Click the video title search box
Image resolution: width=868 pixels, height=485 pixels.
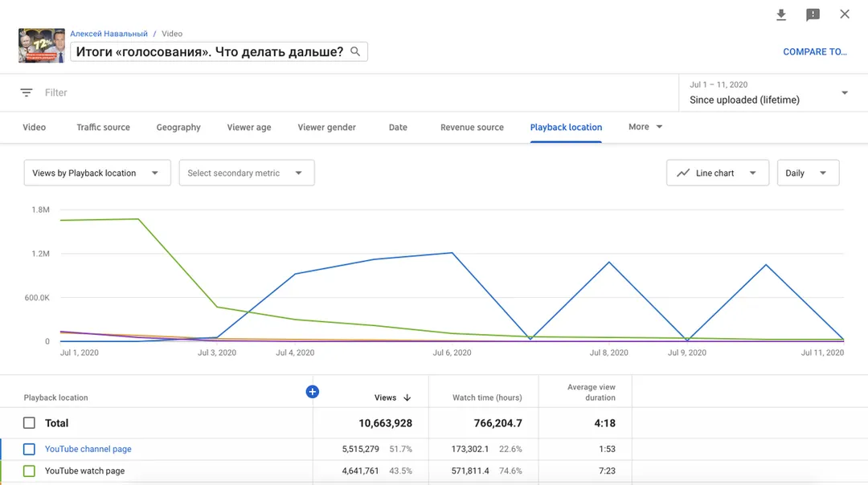(x=219, y=51)
